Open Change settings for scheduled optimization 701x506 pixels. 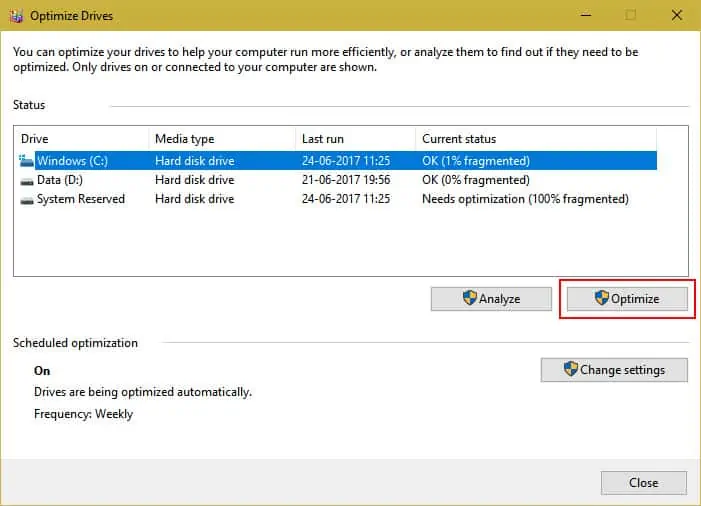(x=614, y=370)
